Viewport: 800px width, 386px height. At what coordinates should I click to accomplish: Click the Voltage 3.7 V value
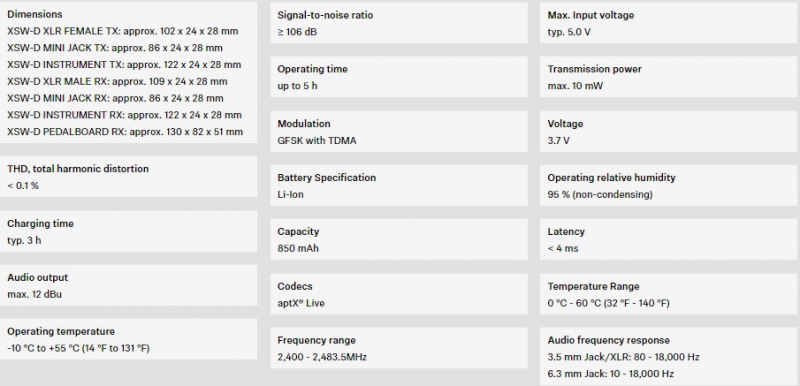point(559,141)
